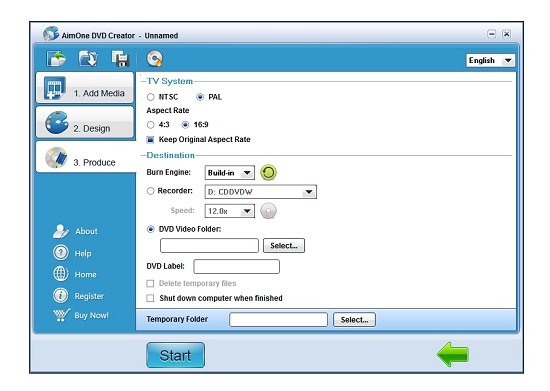Click the DVD Video Folder path field
The width and height of the screenshot is (550, 391).
209,245
